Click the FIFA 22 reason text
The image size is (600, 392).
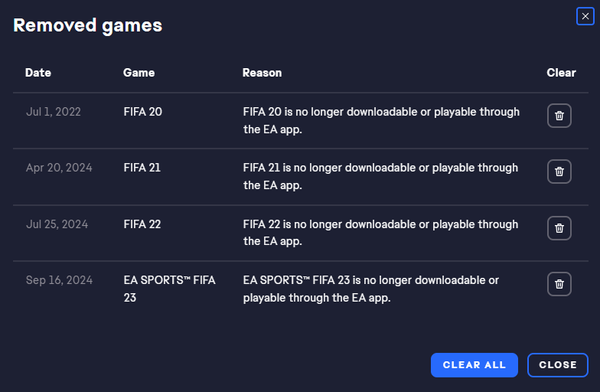pyautogui.click(x=380, y=233)
